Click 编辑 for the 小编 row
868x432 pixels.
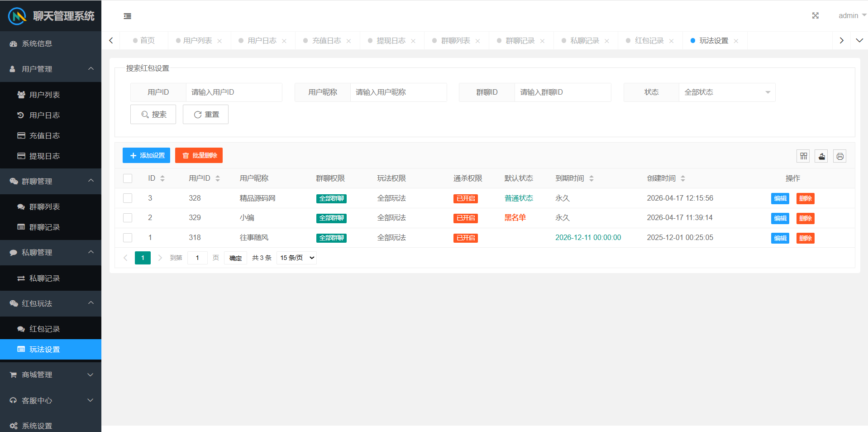tap(780, 218)
